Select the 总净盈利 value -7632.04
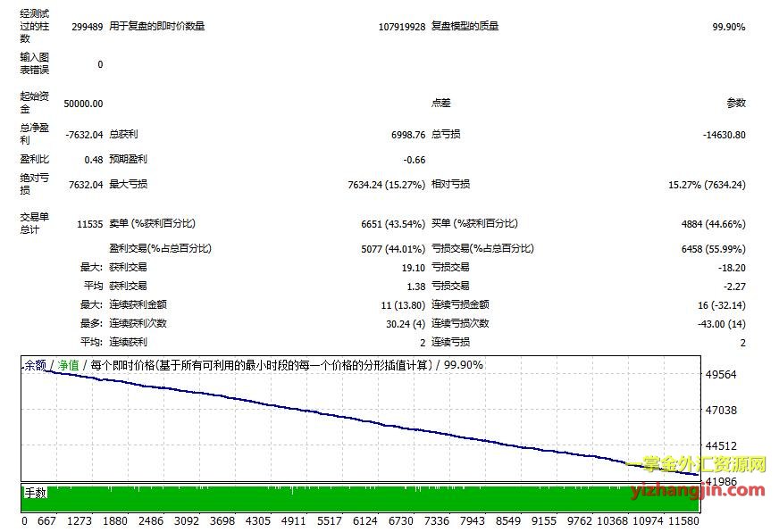This screenshot has height=532, width=779. tap(84, 135)
